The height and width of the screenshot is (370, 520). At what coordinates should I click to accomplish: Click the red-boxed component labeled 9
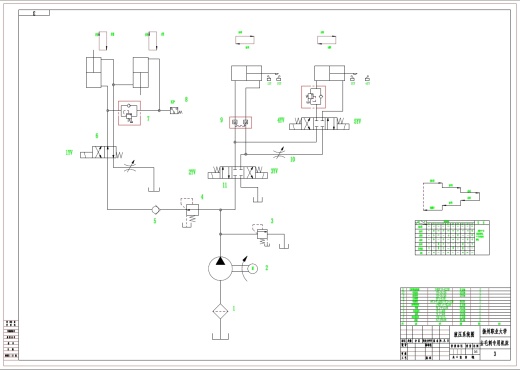point(240,123)
